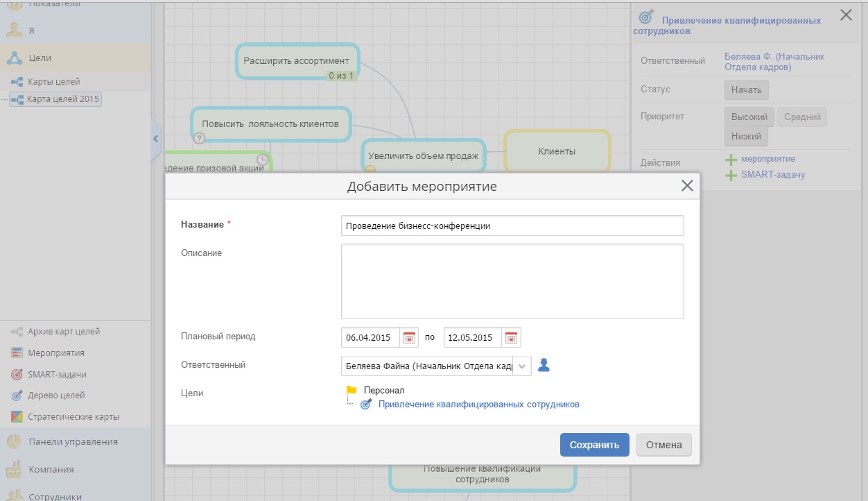The image size is (868, 501).
Task: Open the Компания menu section
Action: coord(51,470)
